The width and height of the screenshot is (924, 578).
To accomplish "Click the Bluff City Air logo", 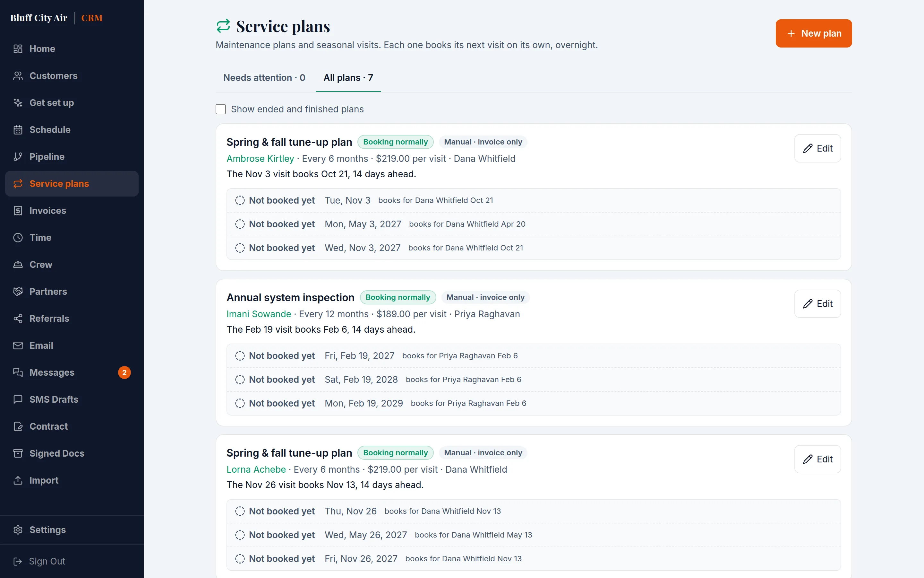I will (x=39, y=18).
